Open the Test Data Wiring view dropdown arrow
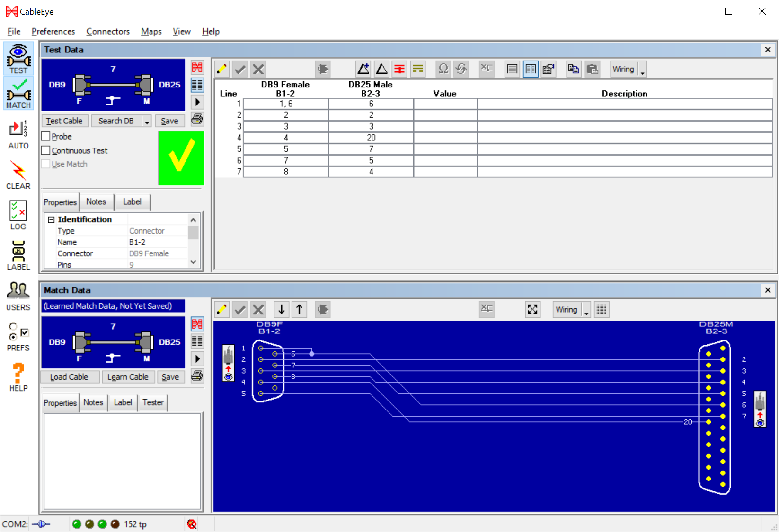Image resolution: width=779 pixels, height=532 pixels. click(x=642, y=70)
